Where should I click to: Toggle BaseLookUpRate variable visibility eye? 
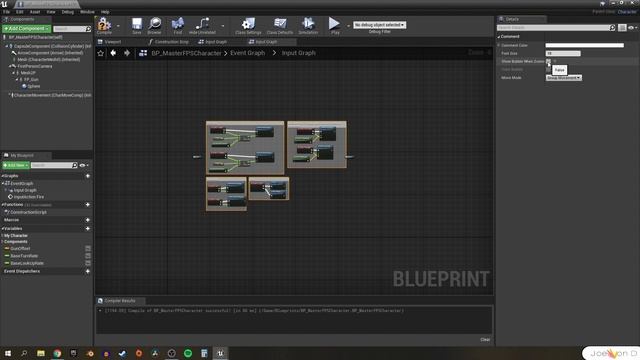pyautogui.click(x=88, y=263)
